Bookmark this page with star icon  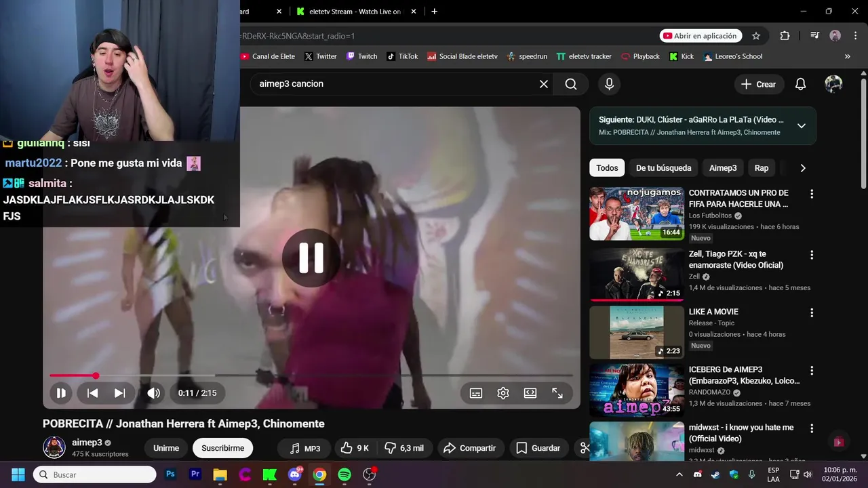(x=756, y=36)
